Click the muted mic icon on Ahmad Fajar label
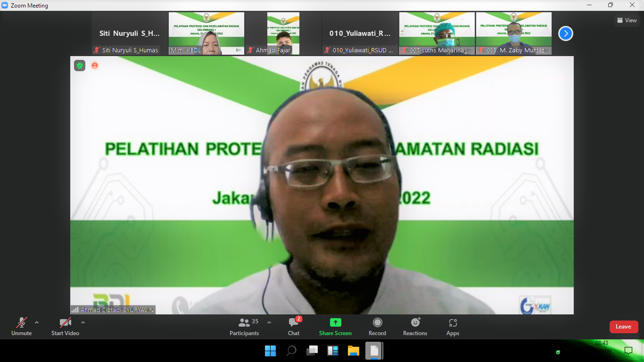Viewport: 644px width, 362px height. (x=250, y=50)
